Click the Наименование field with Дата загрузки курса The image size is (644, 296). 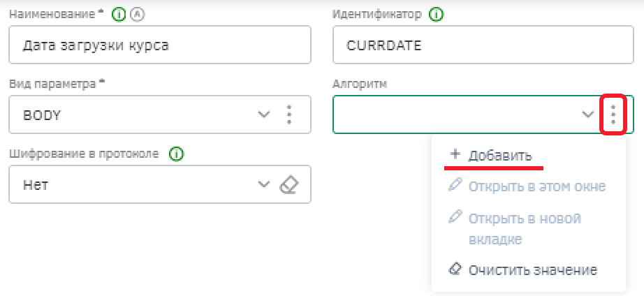[x=160, y=45]
